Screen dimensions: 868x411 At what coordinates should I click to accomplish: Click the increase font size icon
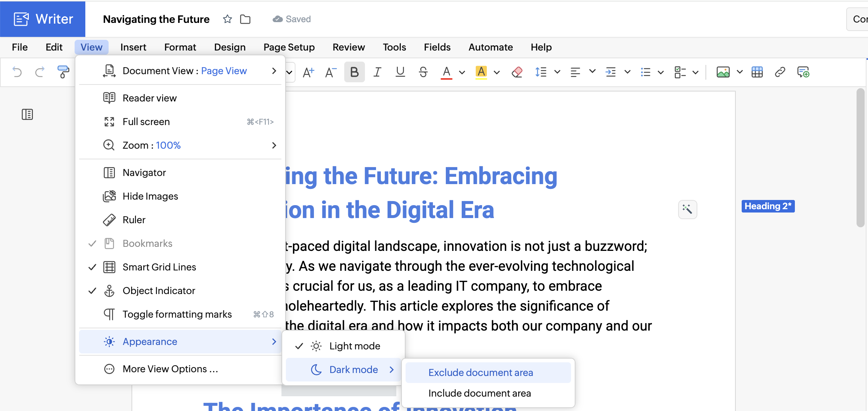(308, 72)
